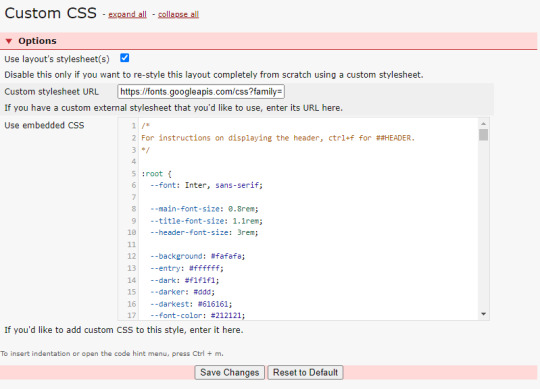Screen dimensions: 540x389
Task: Click the --background: #fafafa line
Action: coord(198,256)
